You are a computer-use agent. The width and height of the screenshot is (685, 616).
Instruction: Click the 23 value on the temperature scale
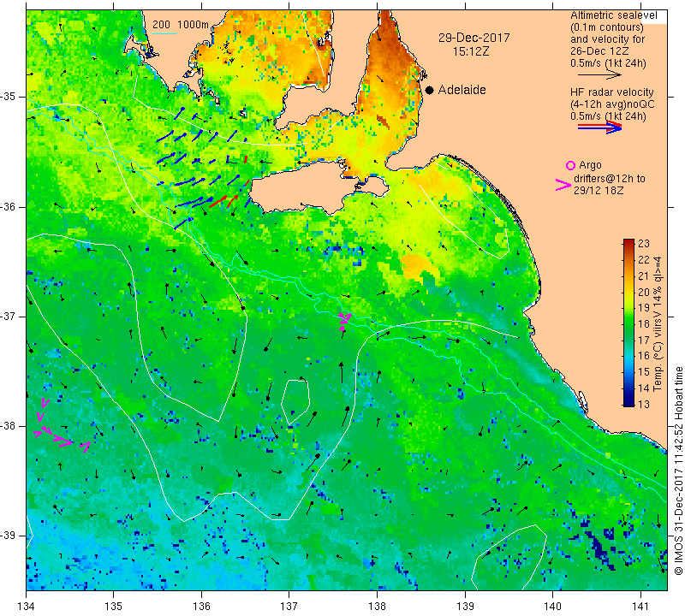click(x=644, y=244)
